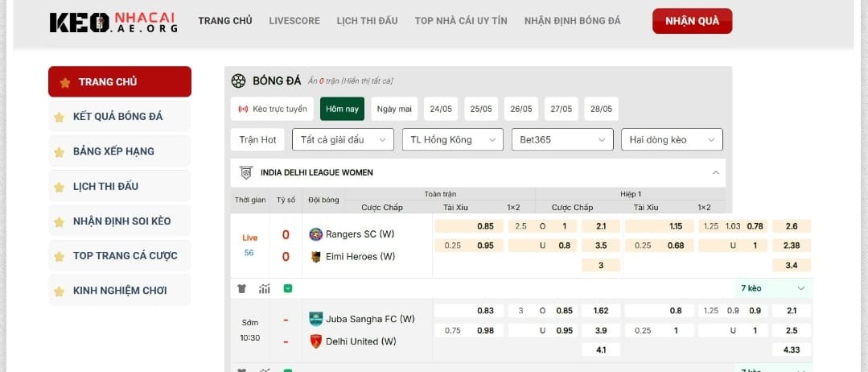
Task: Click the India Delhi League shield icon
Action: pyautogui.click(x=246, y=172)
